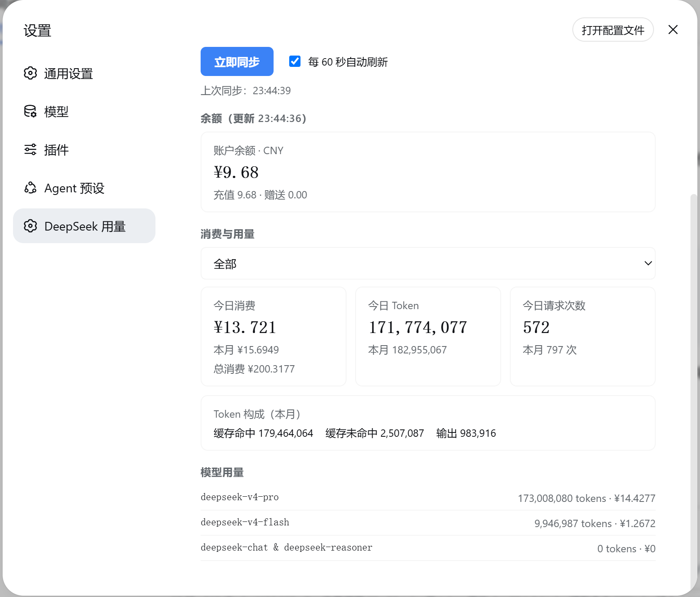
Task: Select the DeepSeek 用量 section
Action: [84, 226]
